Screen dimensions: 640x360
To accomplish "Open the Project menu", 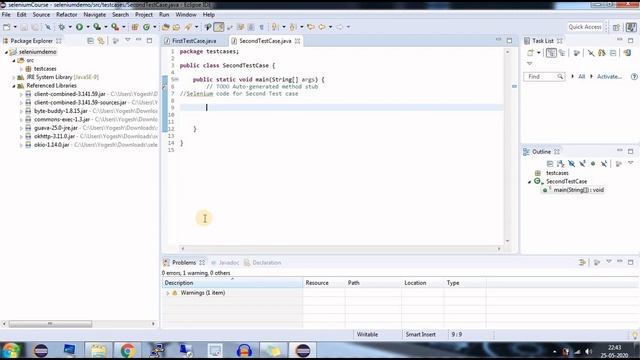I will coord(144,15).
